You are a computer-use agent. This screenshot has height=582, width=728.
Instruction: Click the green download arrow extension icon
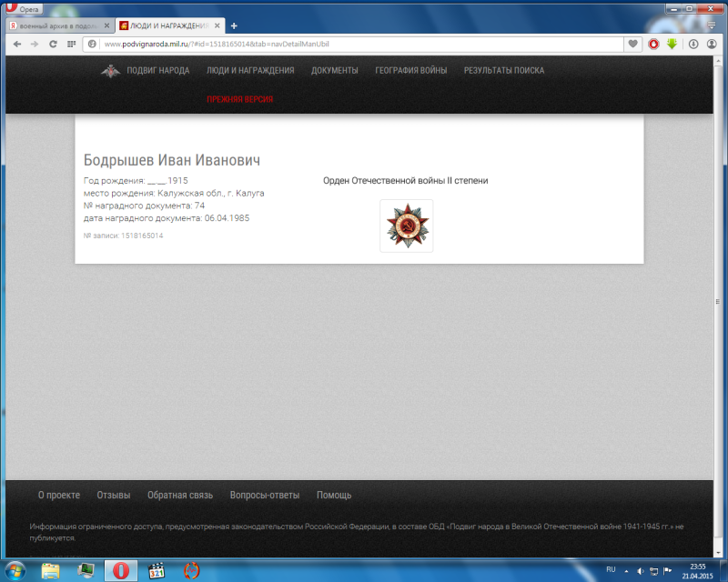672,44
